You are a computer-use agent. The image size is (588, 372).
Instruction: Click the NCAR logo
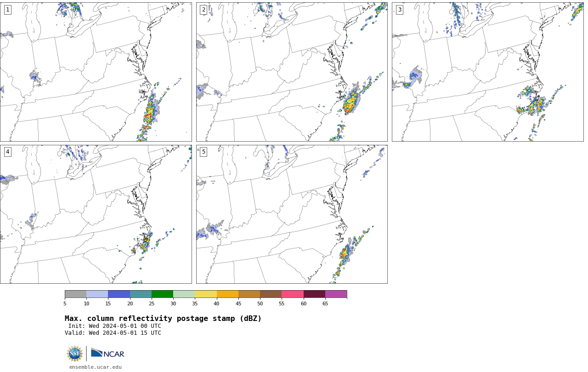107,353
